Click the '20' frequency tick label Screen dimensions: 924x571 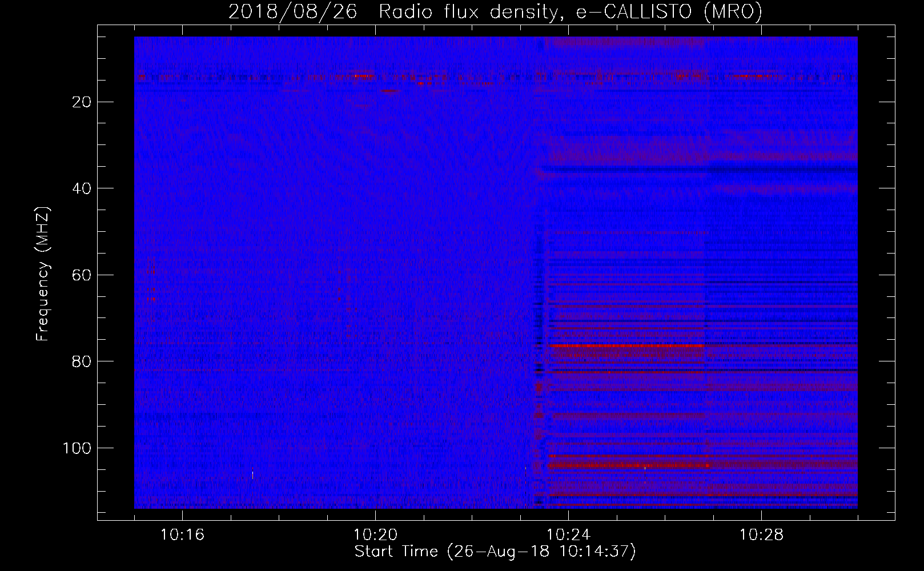[x=82, y=102]
